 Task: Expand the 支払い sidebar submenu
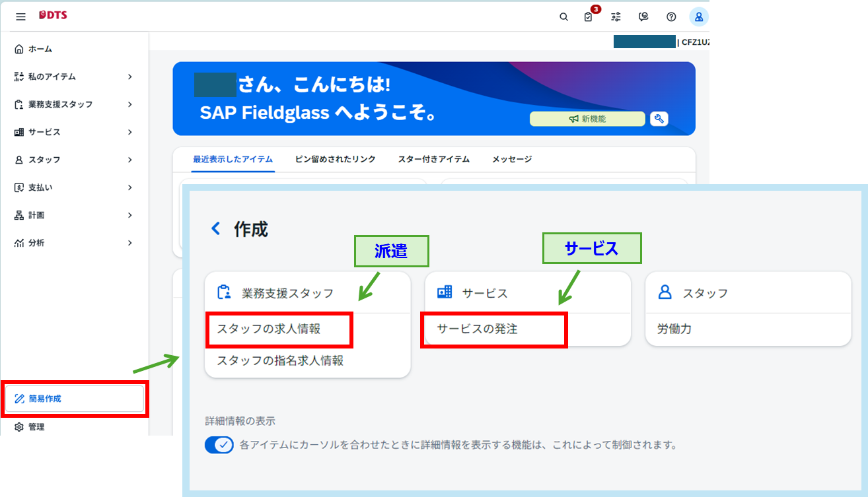(x=129, y=187)
